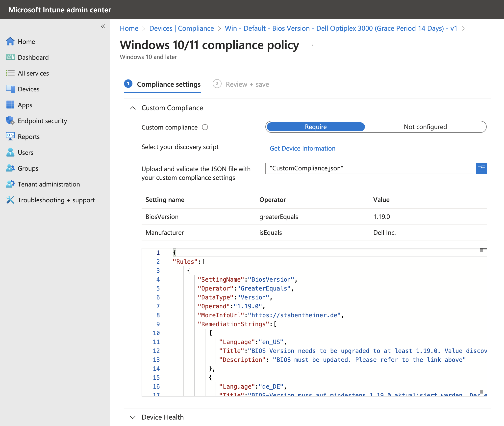The image size is (504, 426).
Task: Collapse the Custom Compliance section
Action: [x=133, y=108]
